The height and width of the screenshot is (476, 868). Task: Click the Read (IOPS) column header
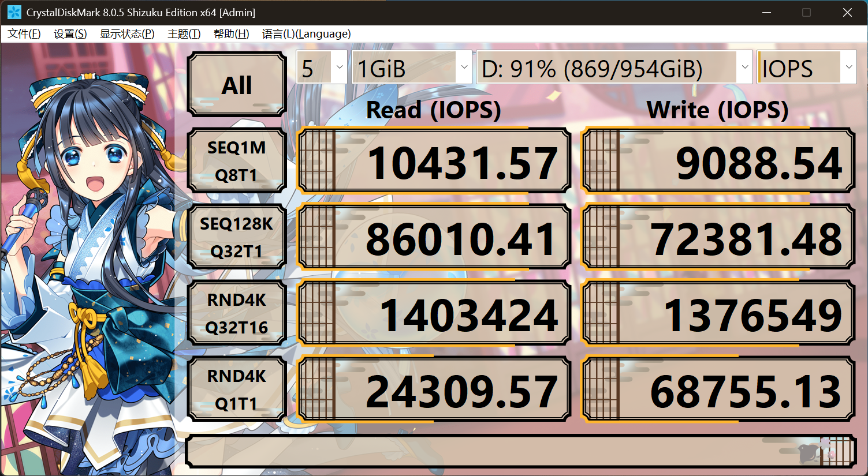434,110
